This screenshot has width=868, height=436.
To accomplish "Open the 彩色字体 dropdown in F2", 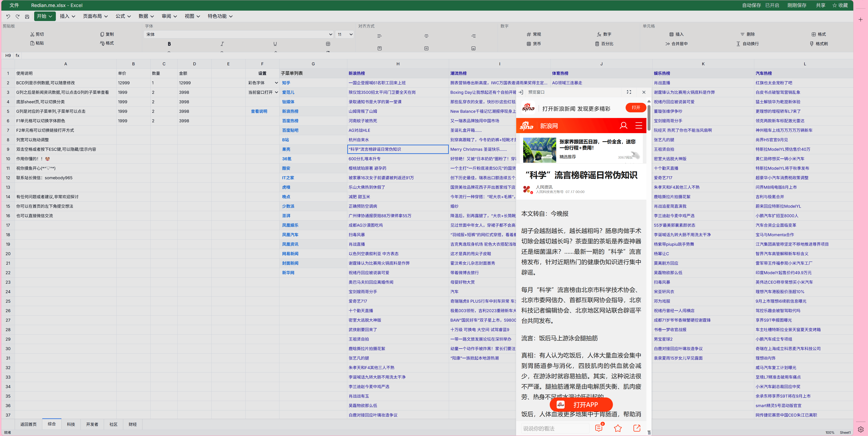I will tap(263, 83).
